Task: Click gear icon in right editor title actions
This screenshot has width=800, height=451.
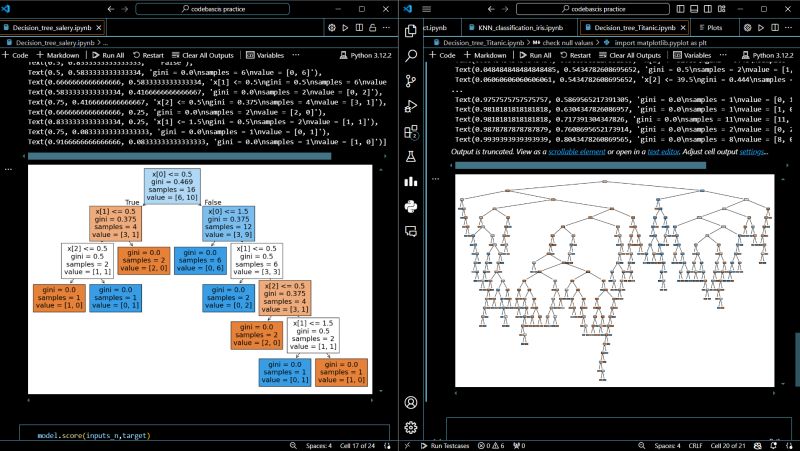Action: [747, 28]
